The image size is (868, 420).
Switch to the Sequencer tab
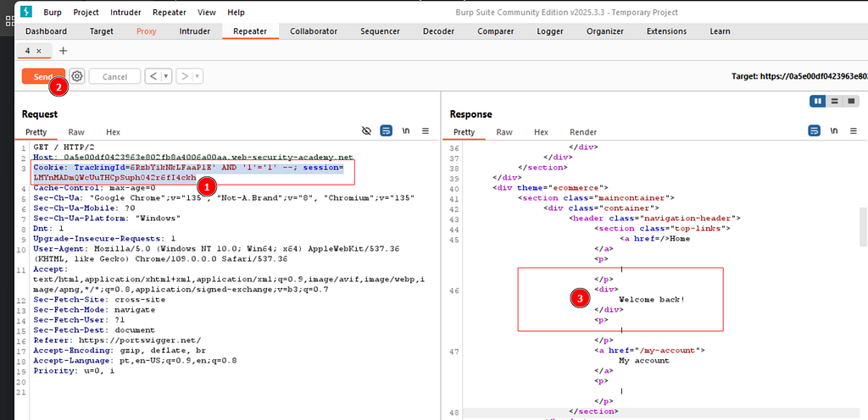tap(380, 31)
